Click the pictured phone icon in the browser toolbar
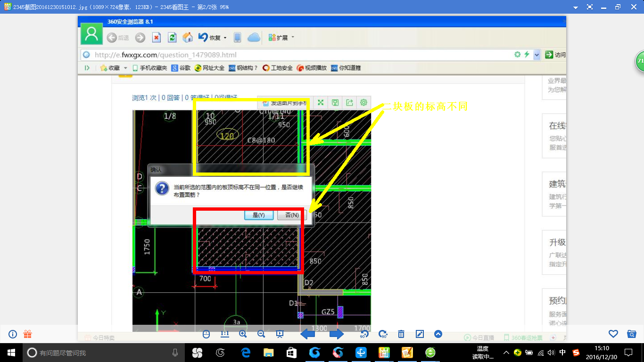The height and width of the screenshot is (362, 644). point(238,38)
